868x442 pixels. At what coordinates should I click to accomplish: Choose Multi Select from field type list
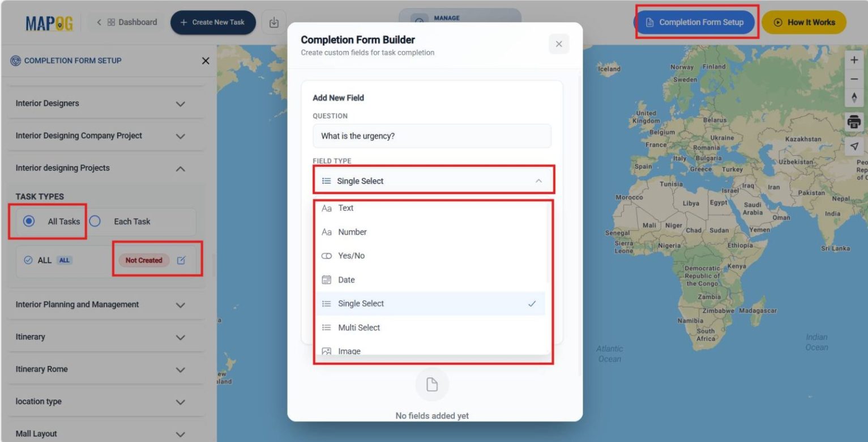click(x=359, y=328)
